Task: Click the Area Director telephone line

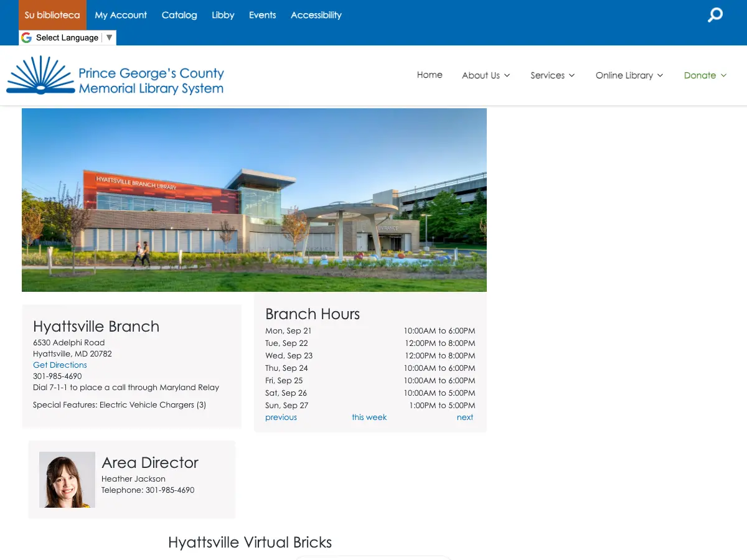Action: pos(148,490)
